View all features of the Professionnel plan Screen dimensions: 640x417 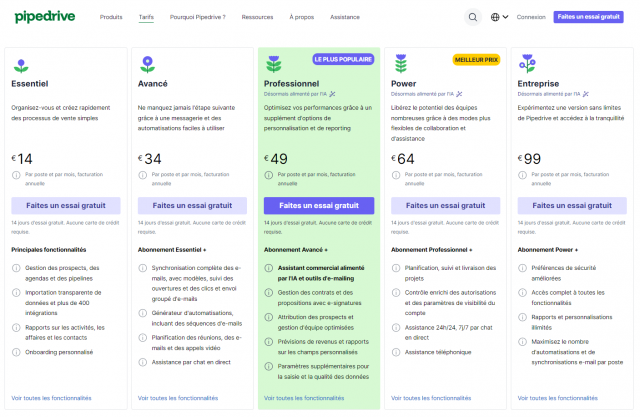pyautogui.click(x=304, y=398)
